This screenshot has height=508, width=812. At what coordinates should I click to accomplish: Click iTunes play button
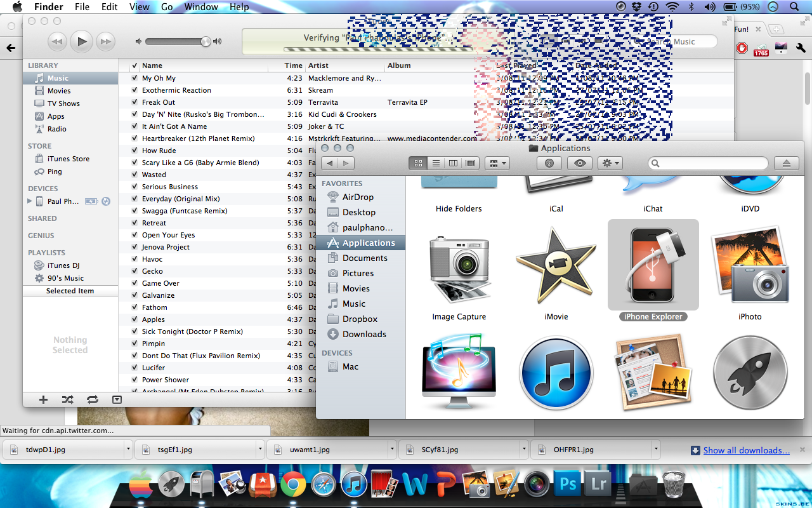(x=81, y=42)
